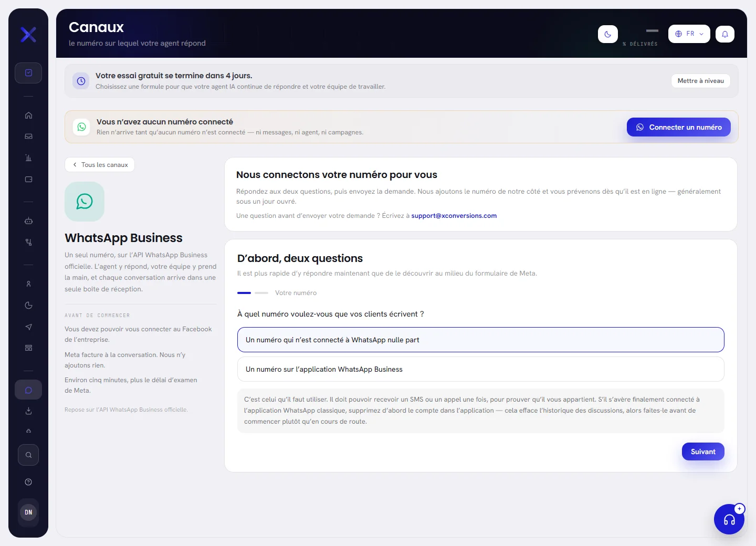Image resolution: width=756 pixels, height=546 pixels.
Task: Open the pie chart icon in sidebar
Action: click(28, 306)
